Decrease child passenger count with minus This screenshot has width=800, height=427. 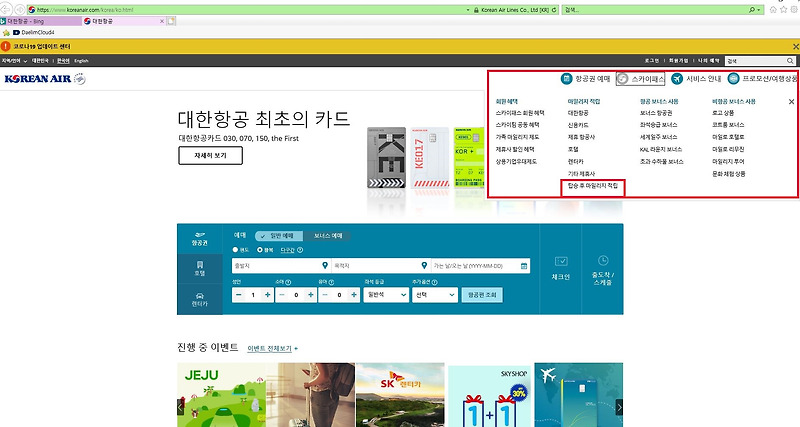coord(282,295)
